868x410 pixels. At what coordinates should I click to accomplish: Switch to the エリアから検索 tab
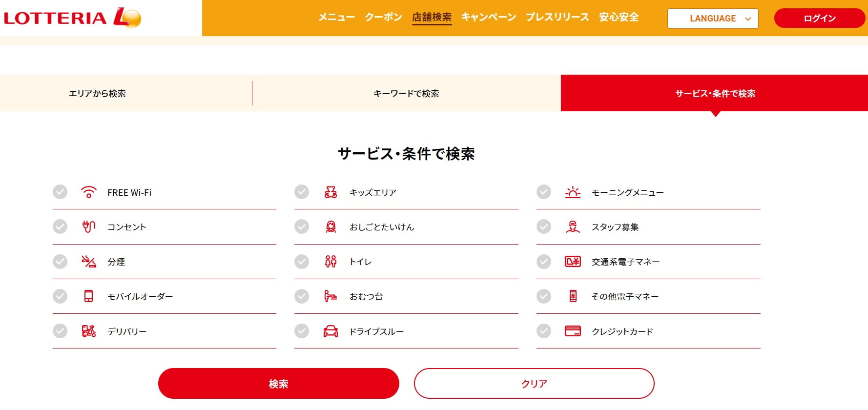pyautogui.click(x=98, y=93)
